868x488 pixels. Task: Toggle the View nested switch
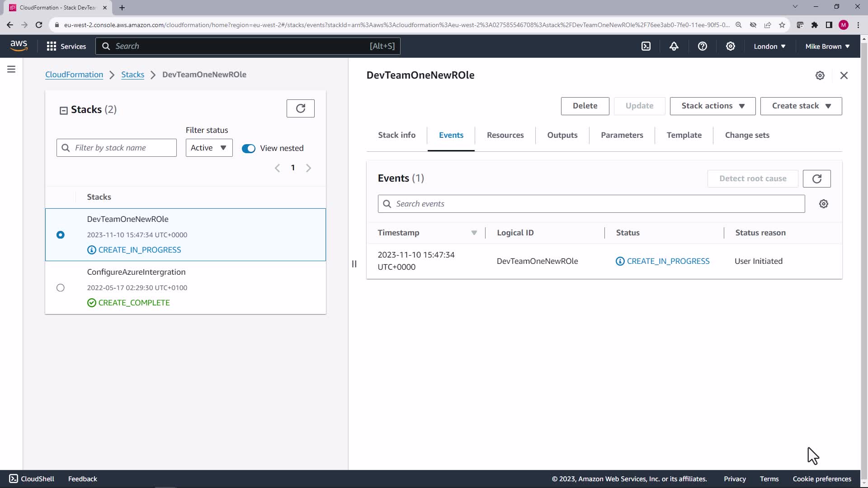[249, 148]
